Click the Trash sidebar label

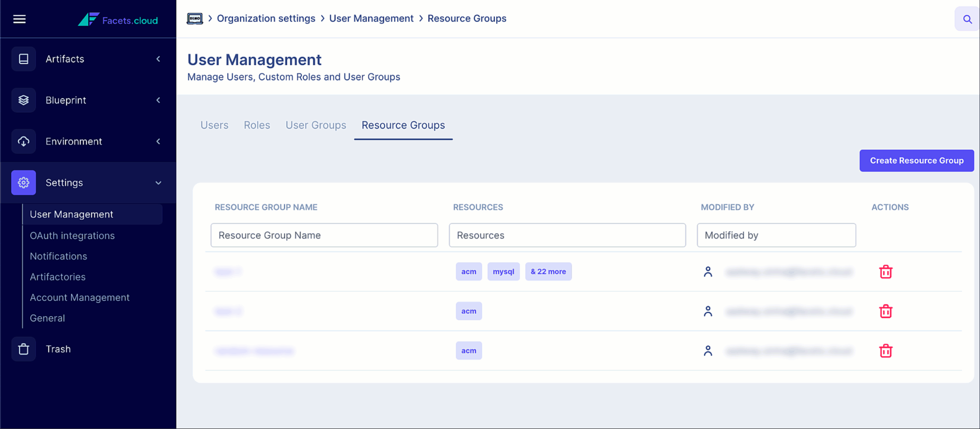(x=58, y=349)
